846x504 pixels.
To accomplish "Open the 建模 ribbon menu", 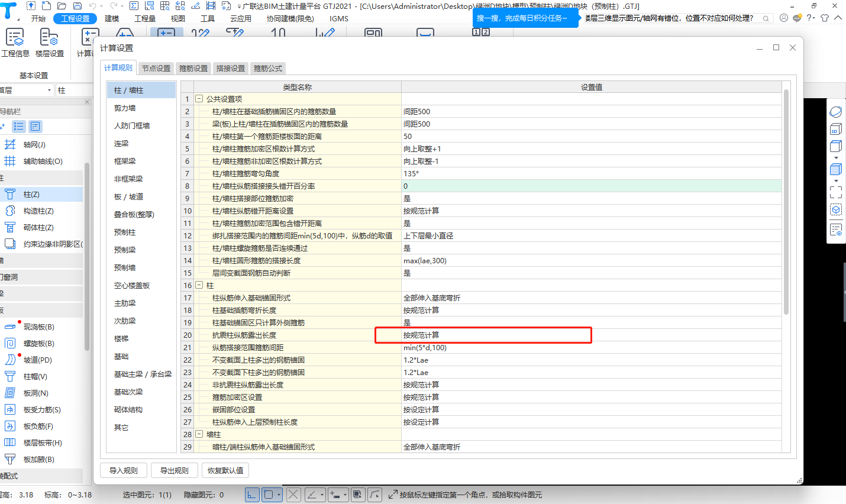I will click(112, 18).
